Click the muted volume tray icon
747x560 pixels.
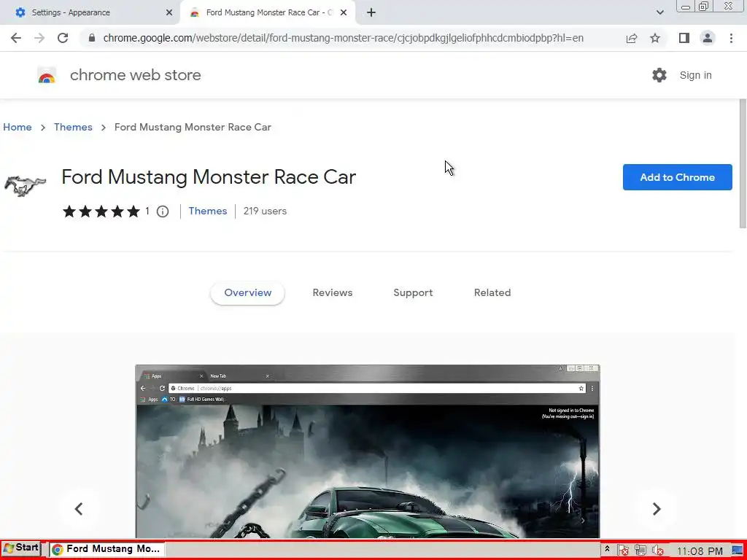click(x=658, y=551)
